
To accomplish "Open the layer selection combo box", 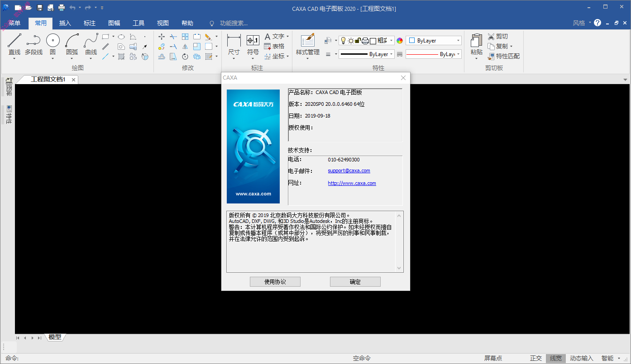I will point(367,41).
